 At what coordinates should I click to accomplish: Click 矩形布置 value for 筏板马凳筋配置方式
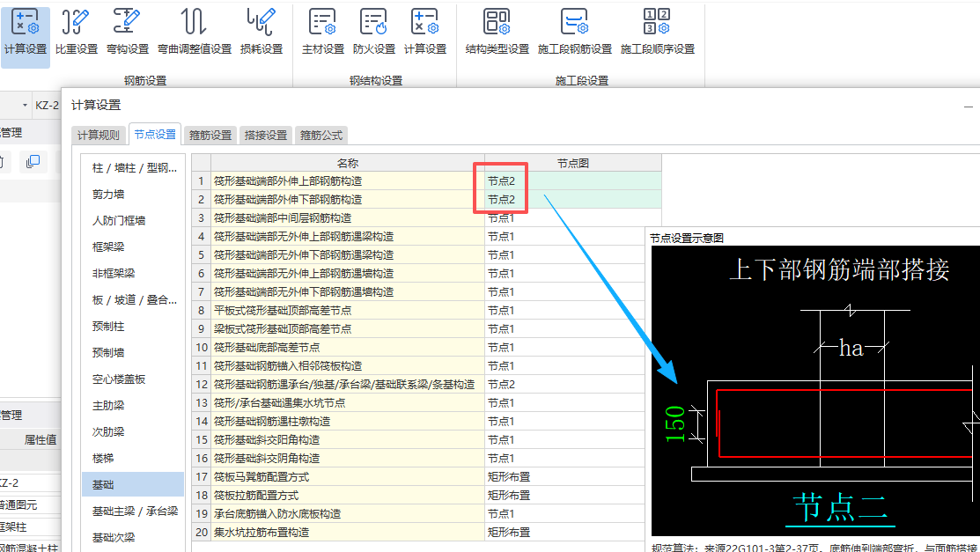click(564, 476)
